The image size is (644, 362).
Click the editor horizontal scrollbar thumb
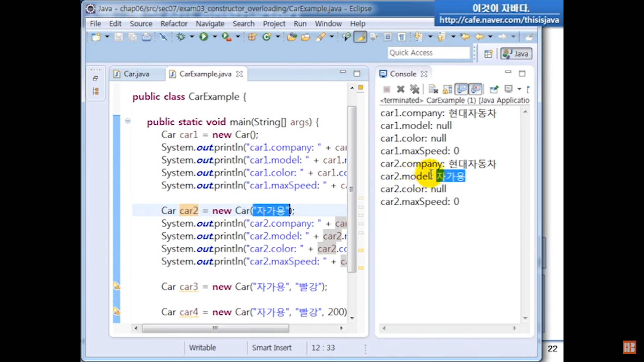pyautogui.click(x=215, y=328)
